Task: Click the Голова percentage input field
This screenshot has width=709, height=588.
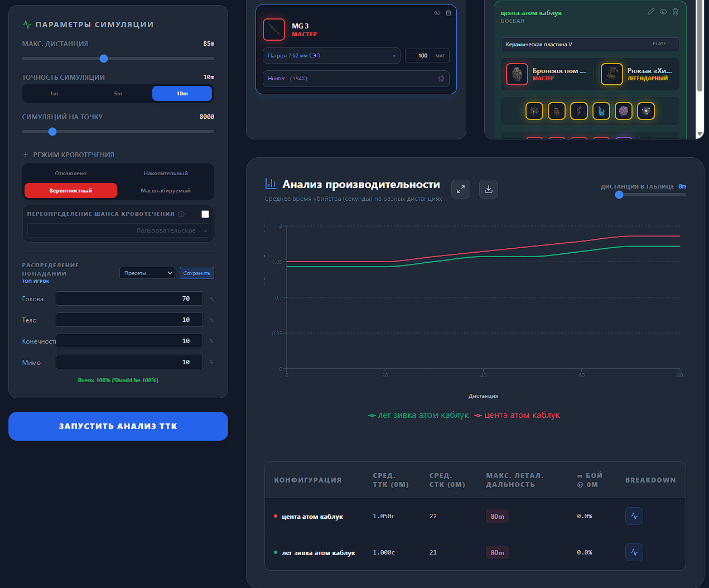Action: point(129,298)
